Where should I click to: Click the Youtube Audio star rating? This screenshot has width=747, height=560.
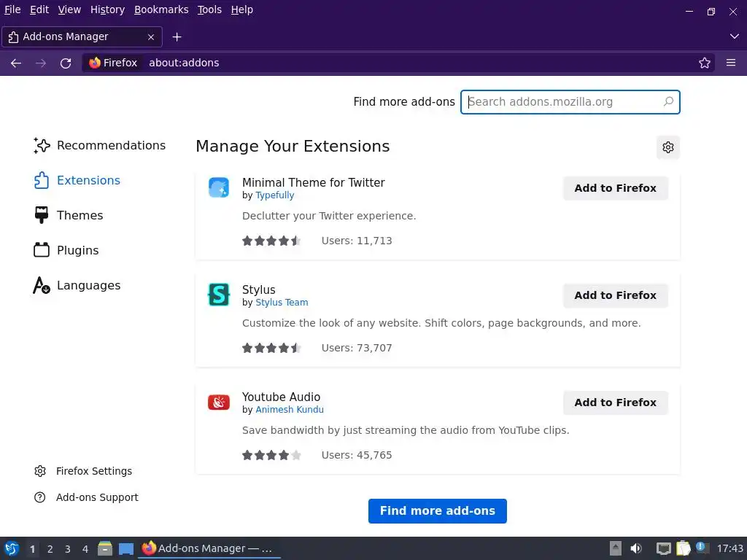(x=271, y=455)
